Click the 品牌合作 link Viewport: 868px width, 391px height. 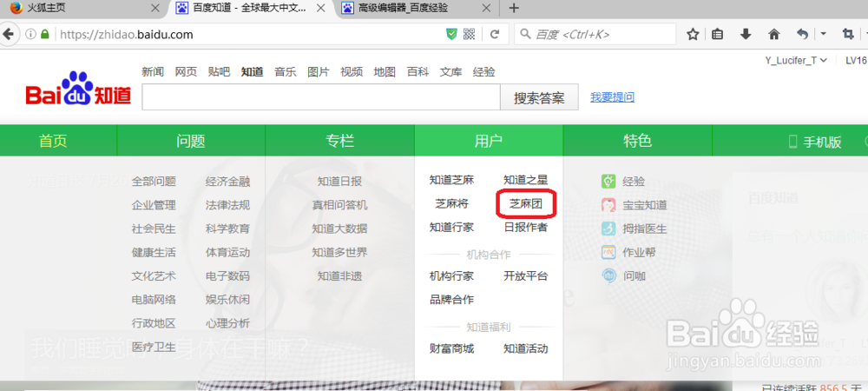451,300
